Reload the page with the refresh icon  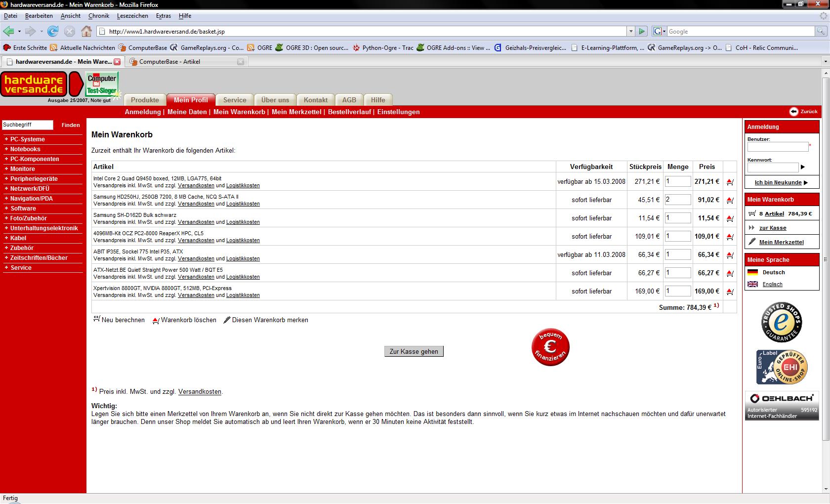coord(53,31)
